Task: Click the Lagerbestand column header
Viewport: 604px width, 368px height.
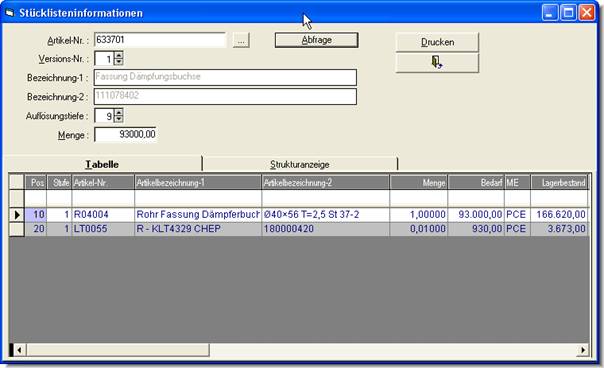Action: pos(559,182)
